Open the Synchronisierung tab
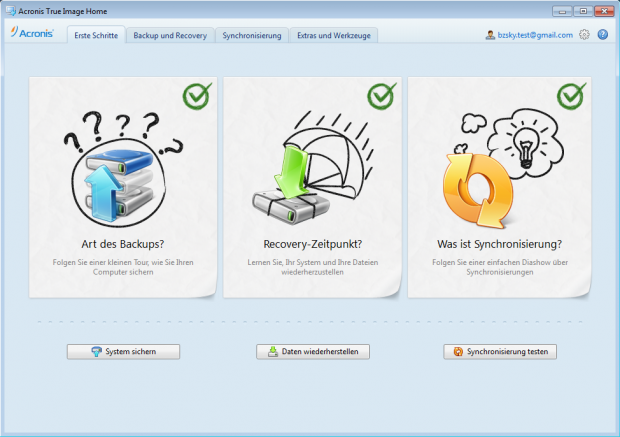 tap(252, 35)
